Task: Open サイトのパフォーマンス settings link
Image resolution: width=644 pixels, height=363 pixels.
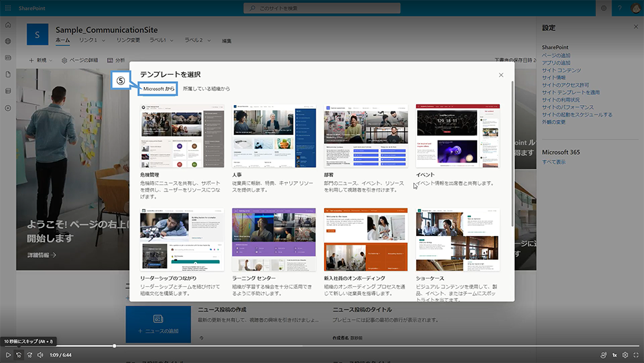Action: [x=567, y=107]
